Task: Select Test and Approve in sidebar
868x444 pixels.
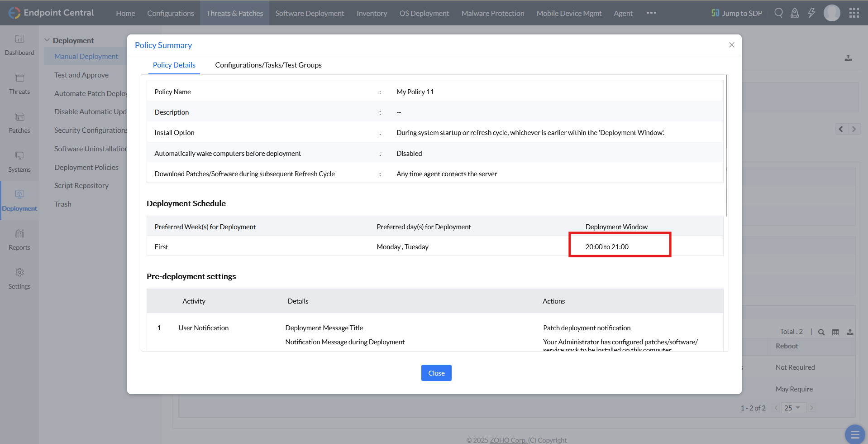Action: click(81, 75)
